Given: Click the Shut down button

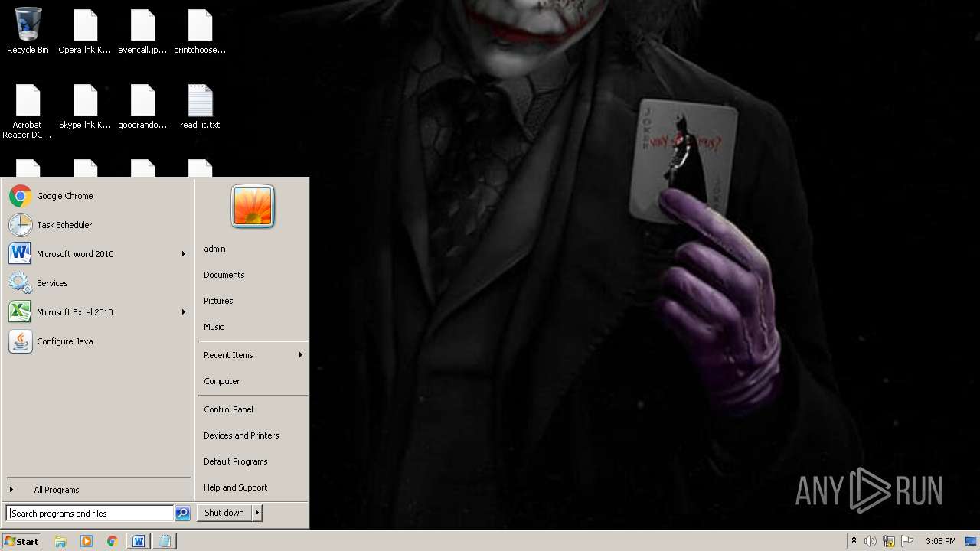Looking at the screenshot, I should tap(224, 513).
